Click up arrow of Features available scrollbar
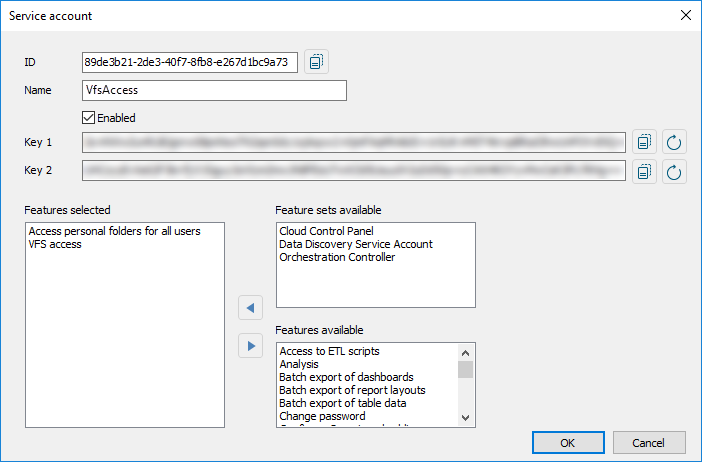The width and height of the screenshot is (702, 462). click(466, 353)
